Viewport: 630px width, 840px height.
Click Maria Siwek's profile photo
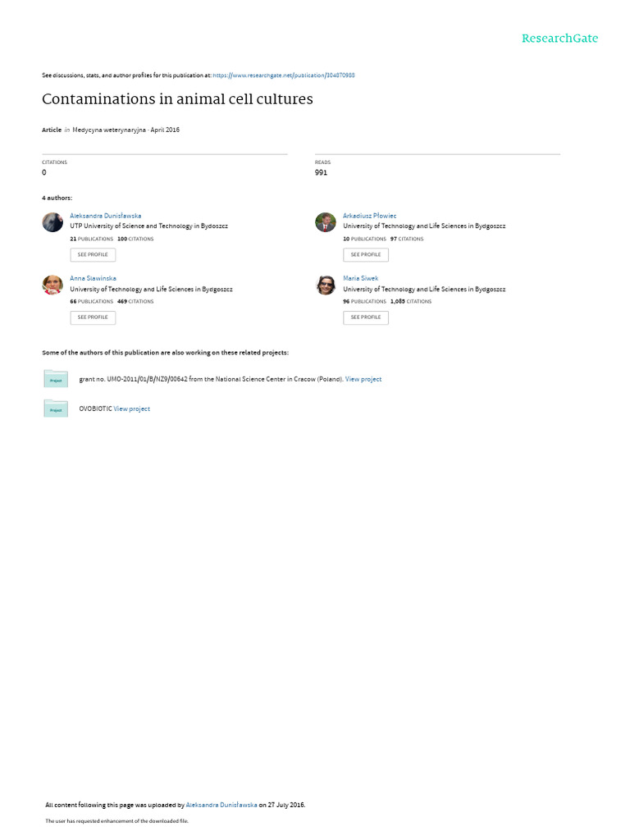click(326, 285)
